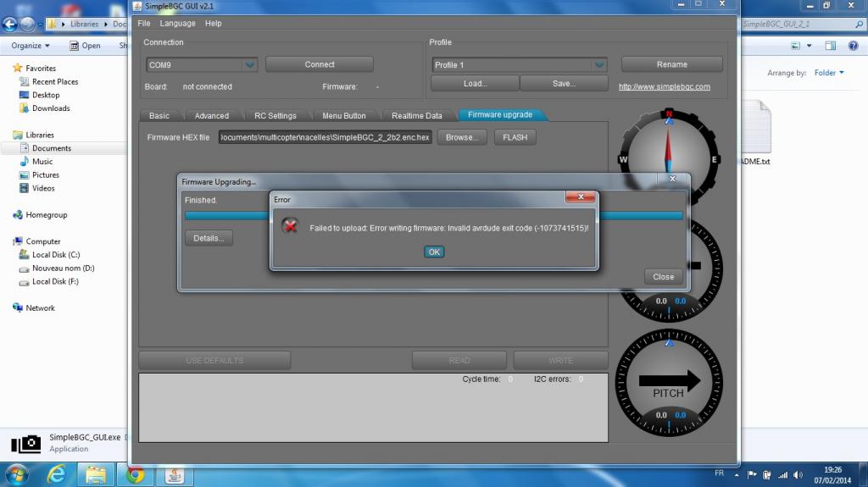The image size is (868, 487).
Task: Select Libraries in Explorer sidebar
Action: pos(33,135)
